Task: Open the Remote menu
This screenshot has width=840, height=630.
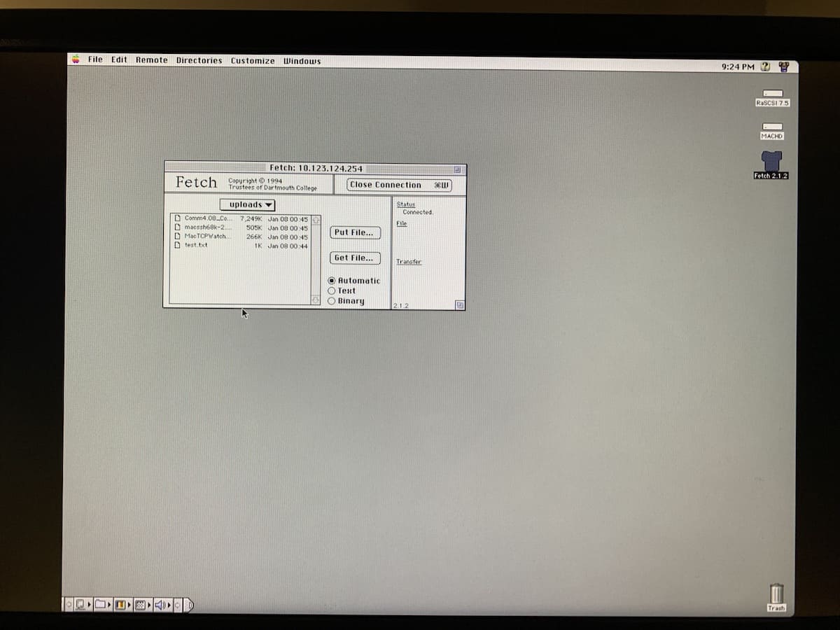Action: [151, 60]
